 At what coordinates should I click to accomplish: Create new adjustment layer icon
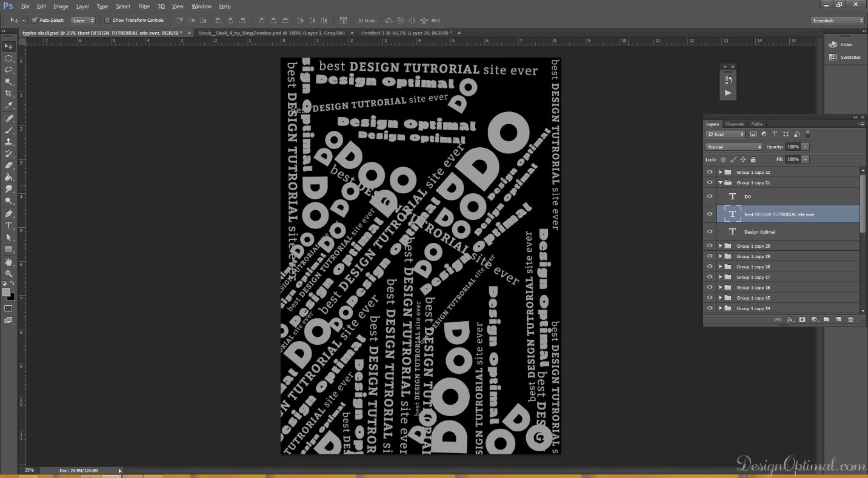point(814,319)
